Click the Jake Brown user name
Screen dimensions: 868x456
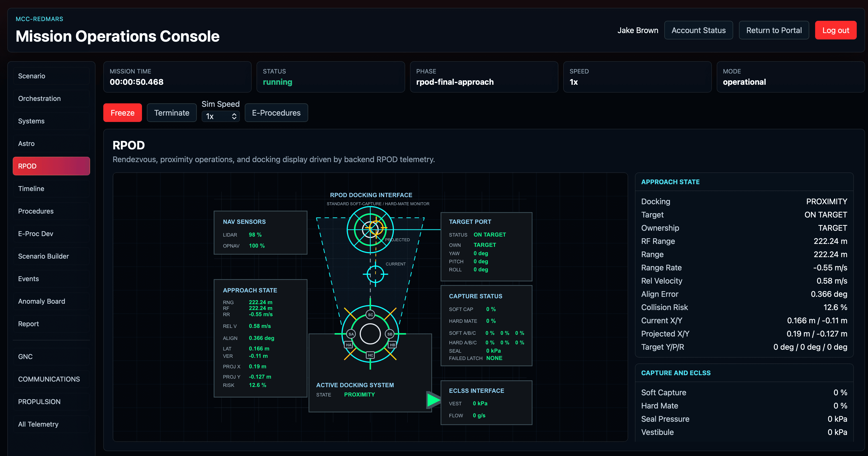point(637,30)
